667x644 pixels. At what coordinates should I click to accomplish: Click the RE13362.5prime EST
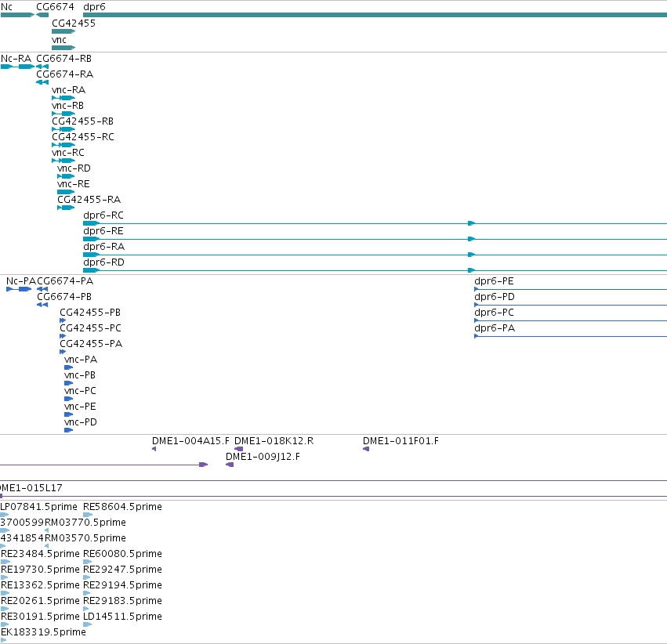click(5, 593)
